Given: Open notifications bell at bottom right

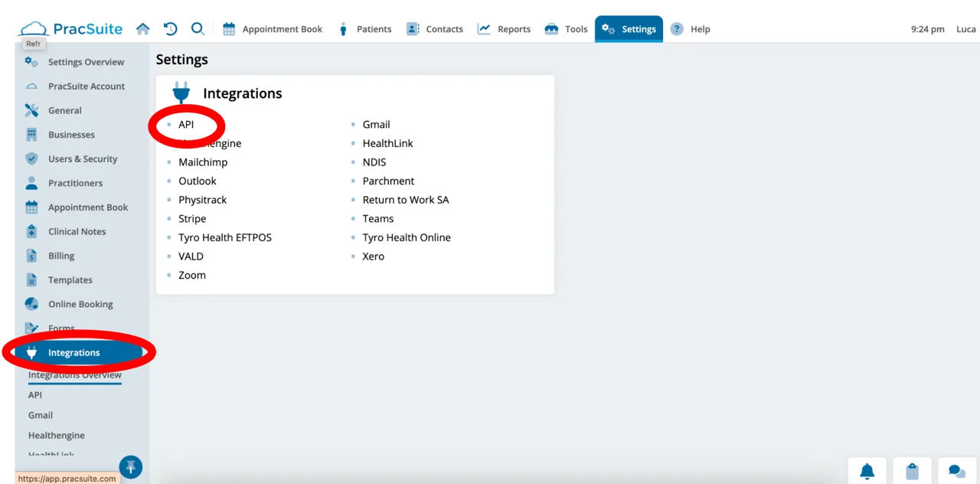Looking at the screenshot, I should pyautogui.click(x=867, y=471).
